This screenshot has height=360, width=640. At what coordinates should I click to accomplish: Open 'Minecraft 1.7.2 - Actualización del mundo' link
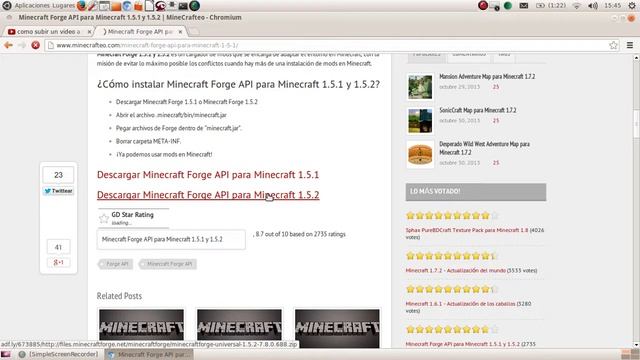[456, 271]
